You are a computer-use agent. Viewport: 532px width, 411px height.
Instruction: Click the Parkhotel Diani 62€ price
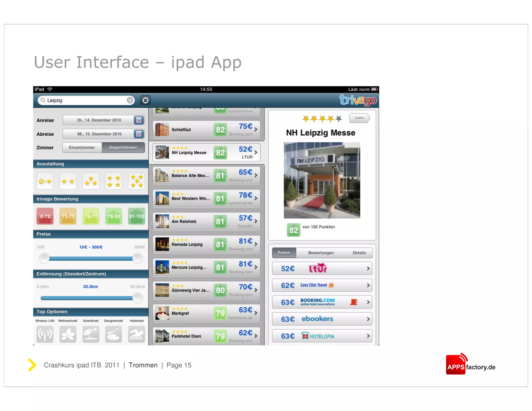[x=245, y=333]
